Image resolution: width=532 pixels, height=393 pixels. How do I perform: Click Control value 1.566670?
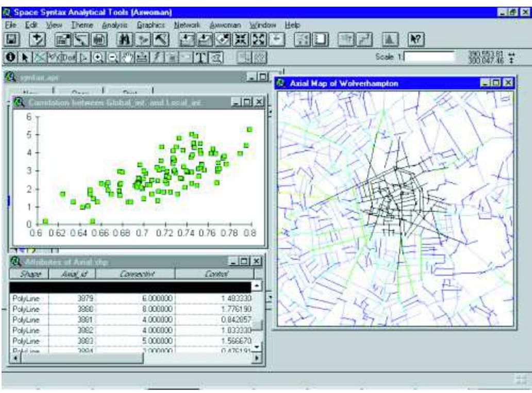pos(213,340)
